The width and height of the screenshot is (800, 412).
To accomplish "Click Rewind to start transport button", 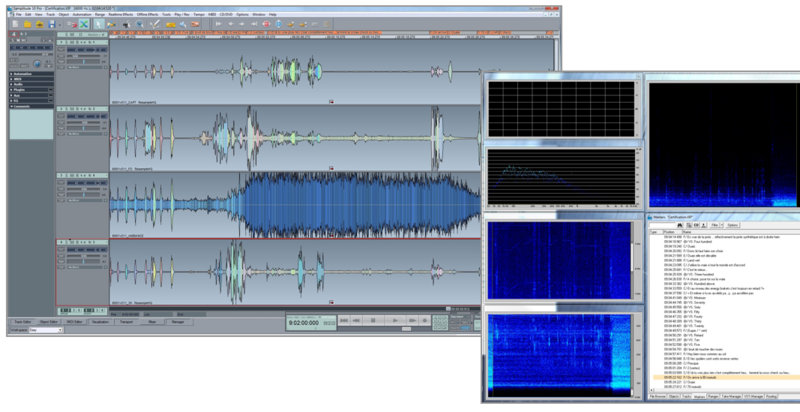I will [x=345, y=320].
